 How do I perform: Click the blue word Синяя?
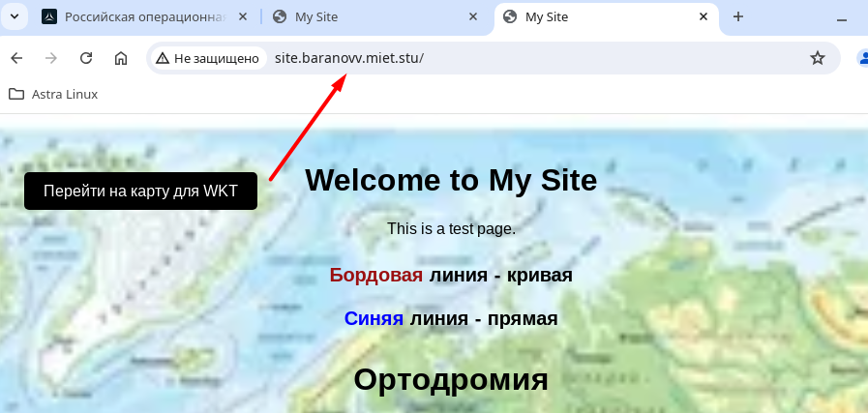coord(374,319)
